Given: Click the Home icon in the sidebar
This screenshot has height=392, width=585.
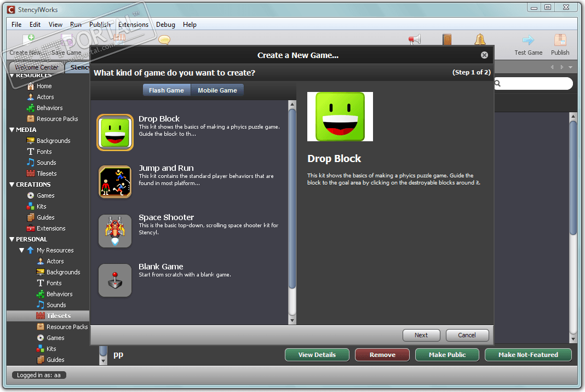Looking at the screenshot, I should point(31,86).
